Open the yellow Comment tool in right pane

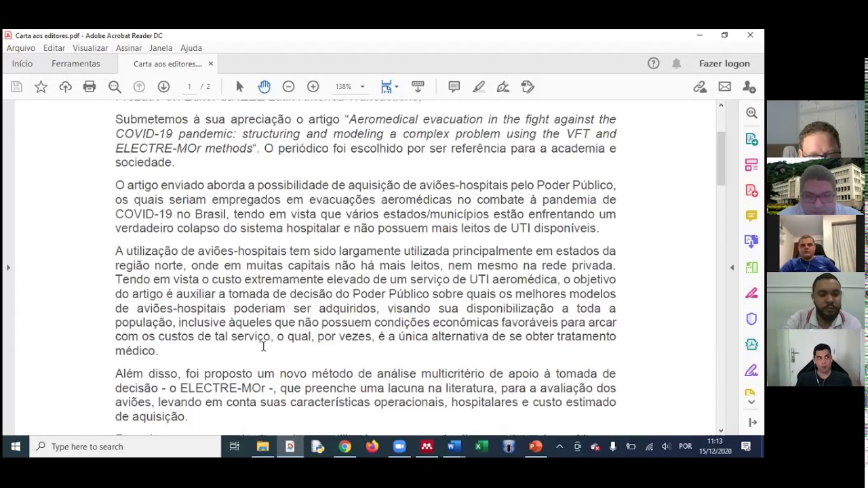pyautogui.click(x=751, y=216)
